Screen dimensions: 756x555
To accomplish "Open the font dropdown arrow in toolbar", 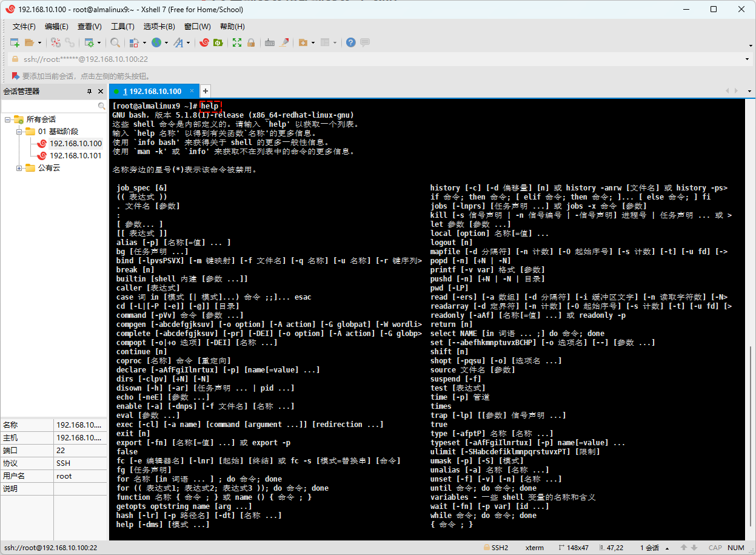I will click(x=188, y=42).
